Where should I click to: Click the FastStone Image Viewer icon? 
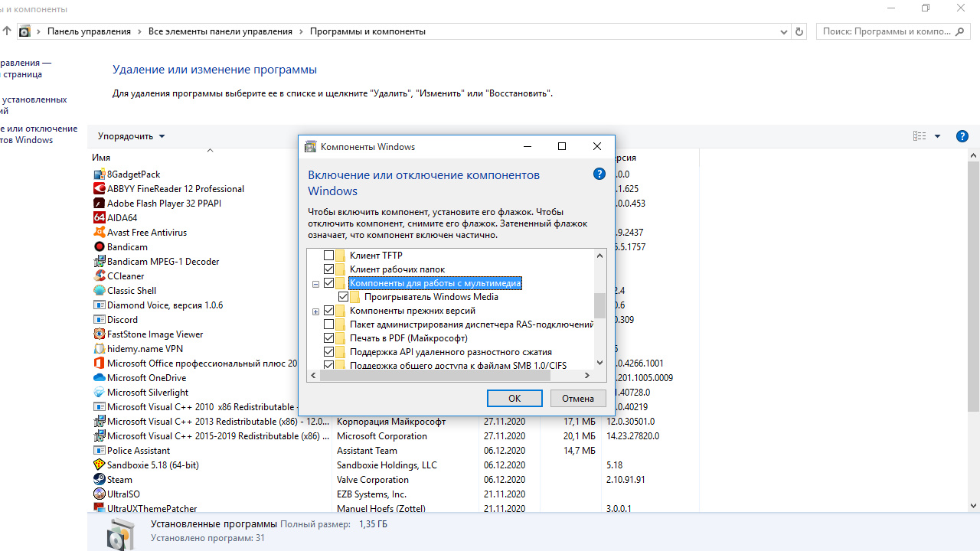click(99, 334)
